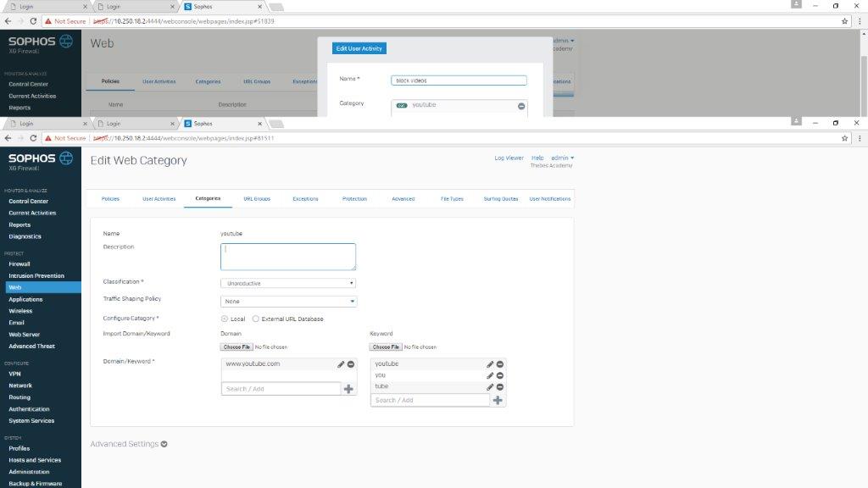Open Traffic Shaping Policy dropdown
The width and height of the screenshot is (868, 488).
[x=288, y=302]
